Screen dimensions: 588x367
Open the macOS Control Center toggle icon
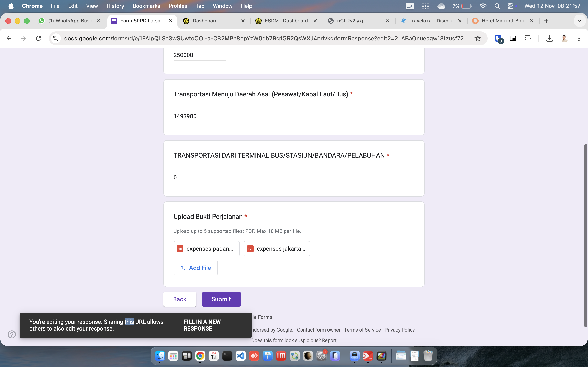(x=510, y=6)
